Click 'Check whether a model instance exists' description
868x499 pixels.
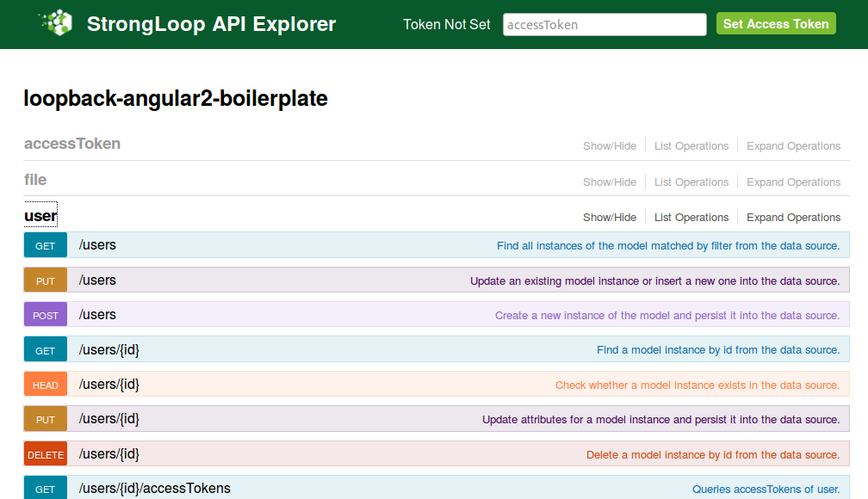[697, 385]
